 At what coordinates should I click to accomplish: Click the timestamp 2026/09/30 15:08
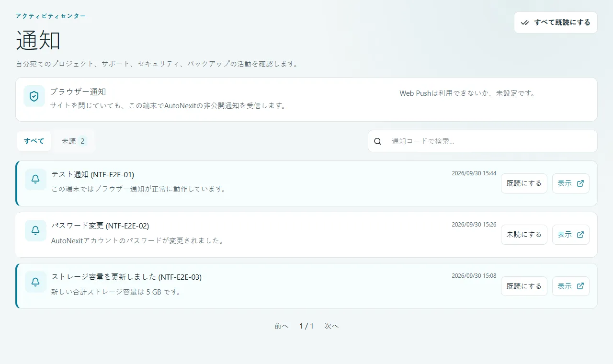click(x=474, y=276)
